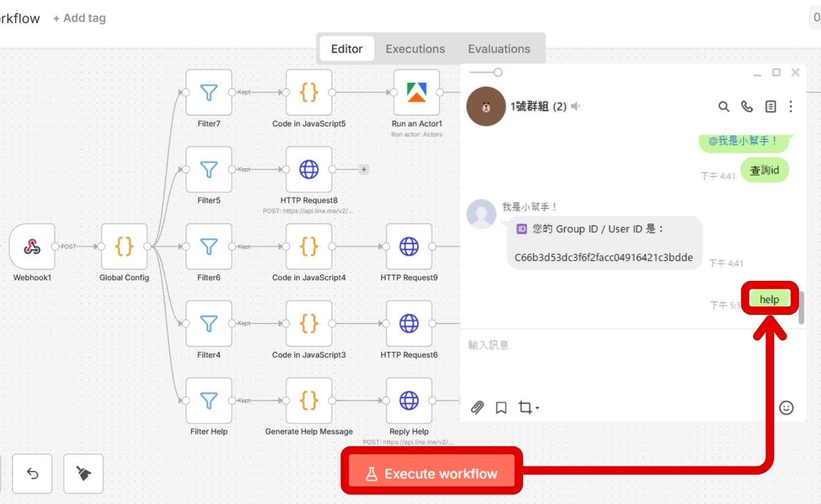This screenshot has width=821, height=504.
Task: Click the undo arrow icon
Action: (x=32, y=473)
